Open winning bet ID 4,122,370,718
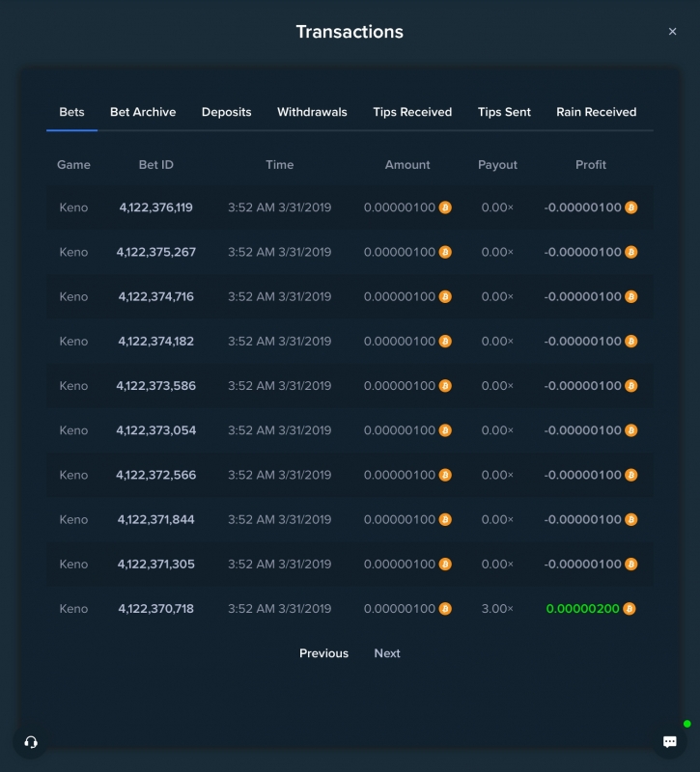Image resolution: width=700 pixels, height=772 pixels. click(x=155, y=609)
